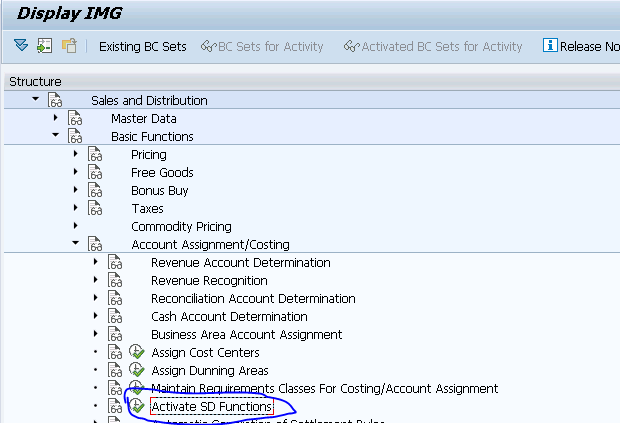Open documentation icon beside Taxes

[x=96, y=209]
